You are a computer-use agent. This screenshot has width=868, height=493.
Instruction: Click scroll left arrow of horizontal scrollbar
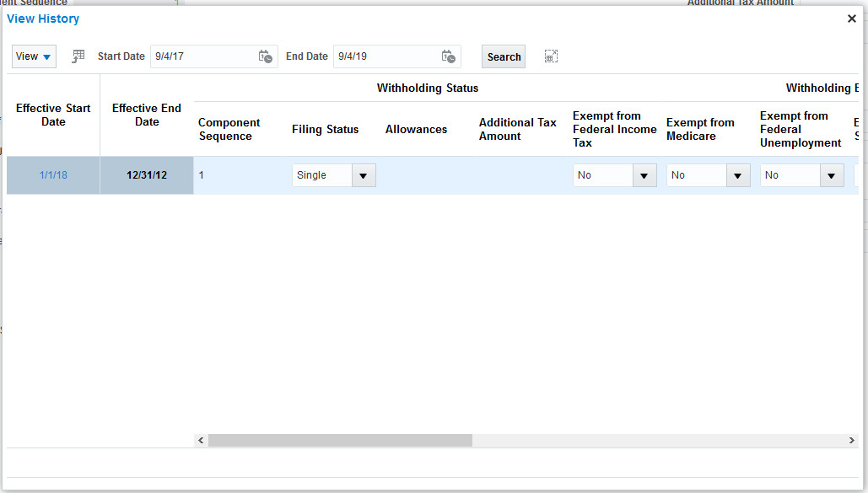201,441
